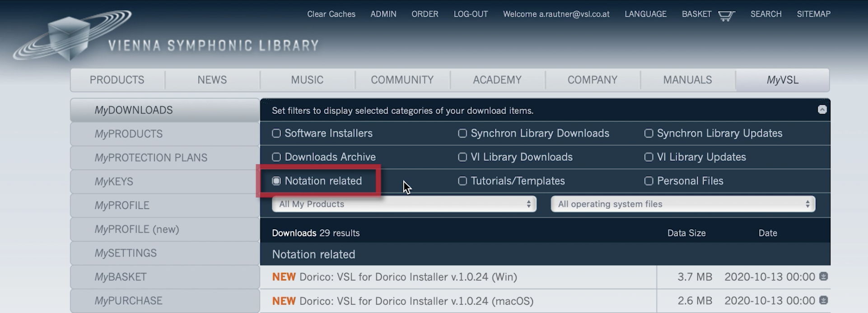Check the Personal Files filter
This screenshot has width=868, height=313.
click(649, 181)
